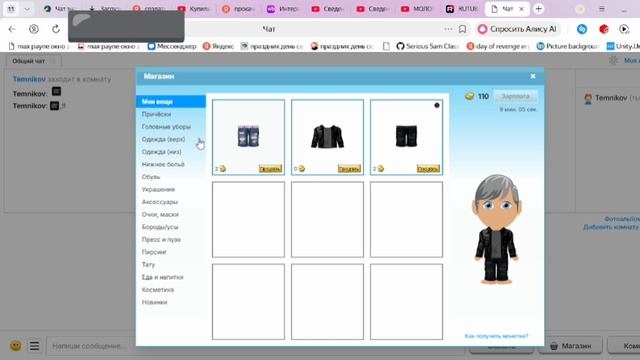640x360 pixels.
Task: Click the Магазин button in the chat bar
Action: pos(570,346)
